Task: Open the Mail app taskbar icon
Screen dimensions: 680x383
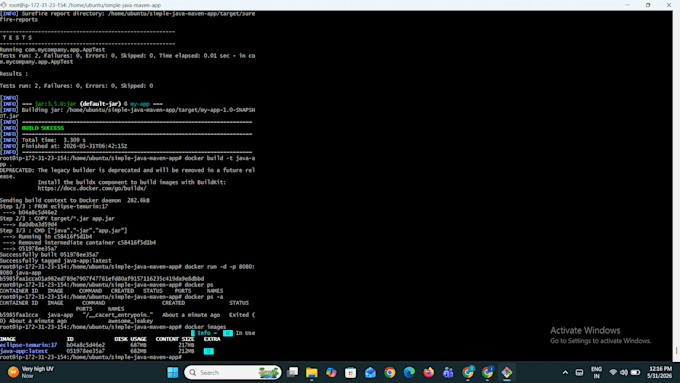Action: (x=370, y=372)
